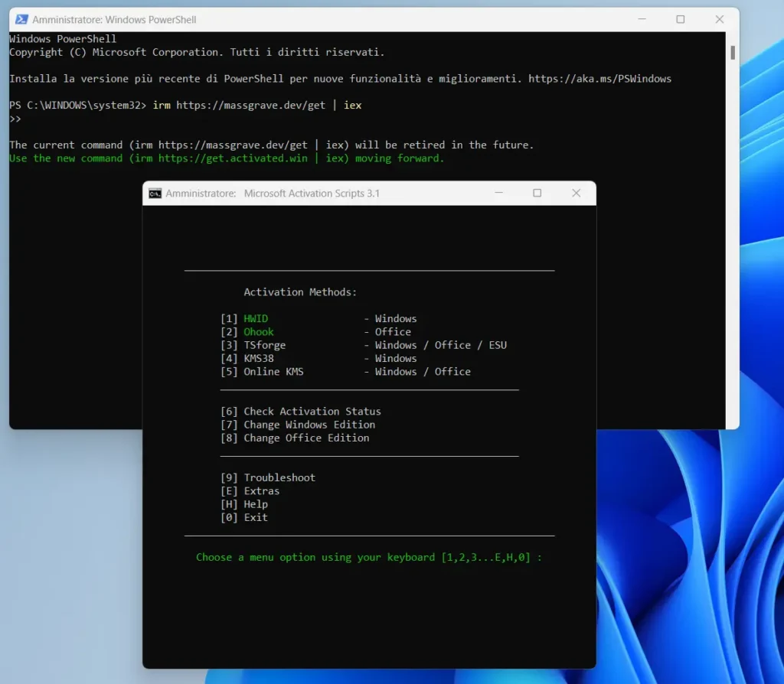Screen dimensions: 784x684
Task: Click the 'Windows / Office' text on the Online KMS row
Action: click(x=423, y=372)
